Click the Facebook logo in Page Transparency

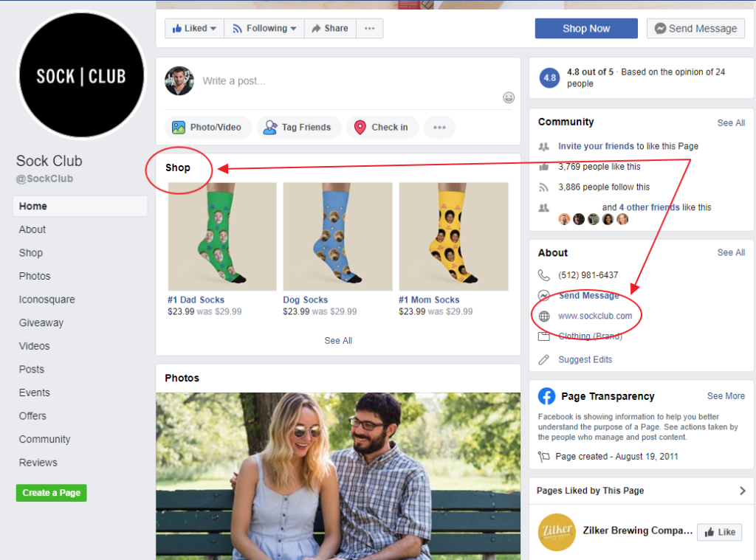point(546,396)
